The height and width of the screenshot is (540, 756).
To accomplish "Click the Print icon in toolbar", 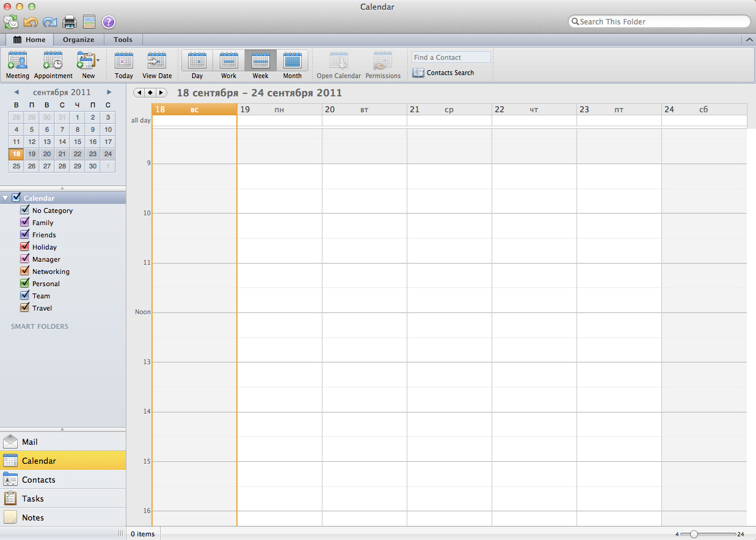I will 69,23.
